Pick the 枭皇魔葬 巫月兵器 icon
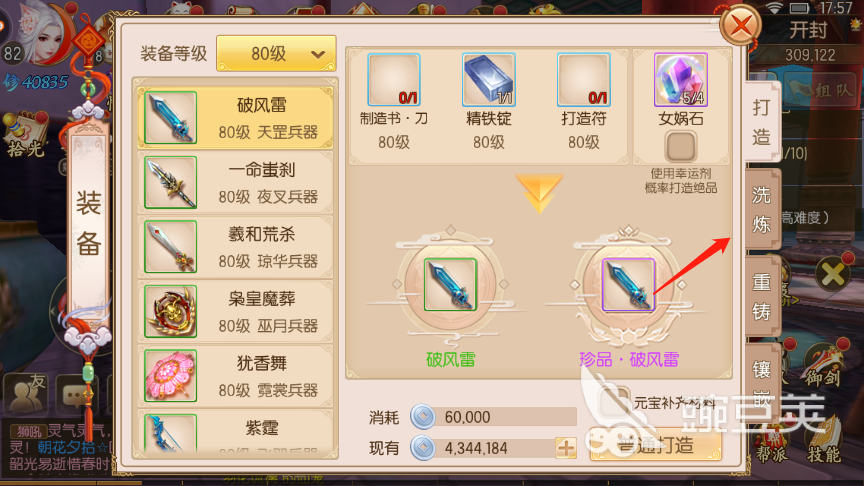This screenshot has height=486, width=864. 171,311
